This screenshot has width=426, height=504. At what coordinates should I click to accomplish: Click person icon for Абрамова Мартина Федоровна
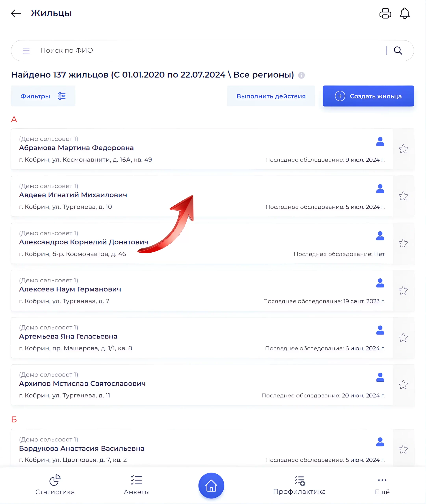(380, 141)
